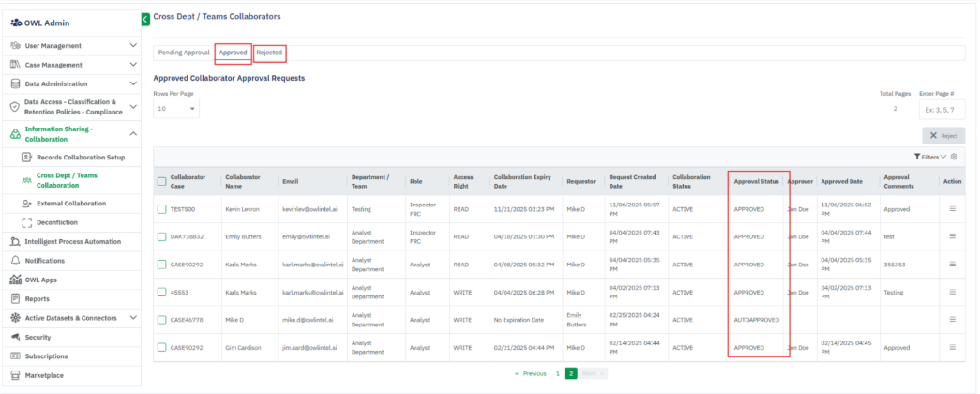Collapse the sidebar with green arrow icon
This screenshot has width=980, height=394.
(145, 19)
